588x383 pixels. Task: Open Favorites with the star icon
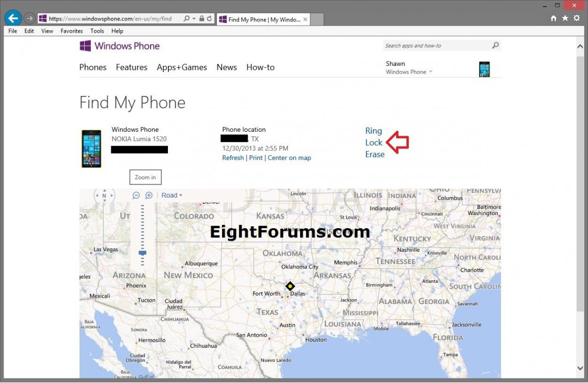(x=565, y=18)
